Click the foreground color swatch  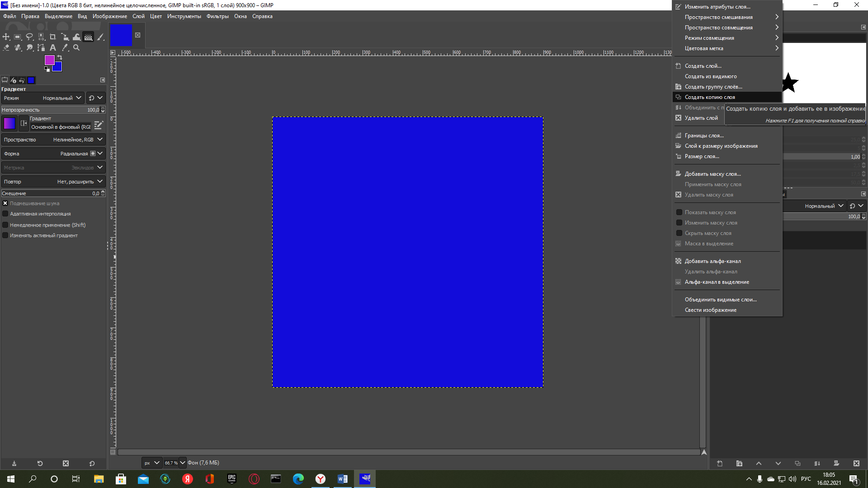49,60
